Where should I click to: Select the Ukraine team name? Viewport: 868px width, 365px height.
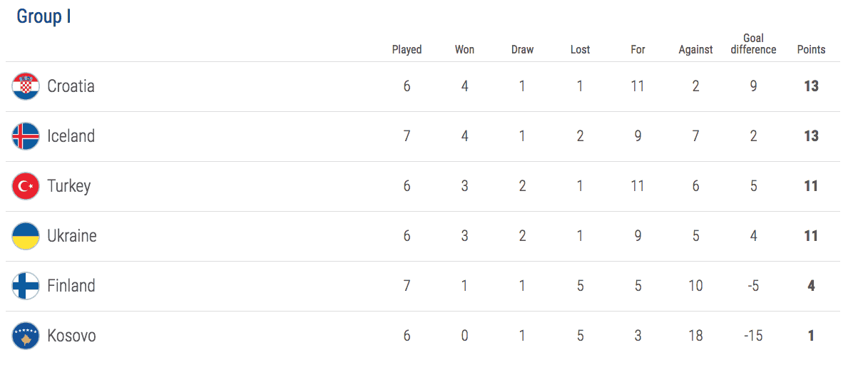pos(72,236)
